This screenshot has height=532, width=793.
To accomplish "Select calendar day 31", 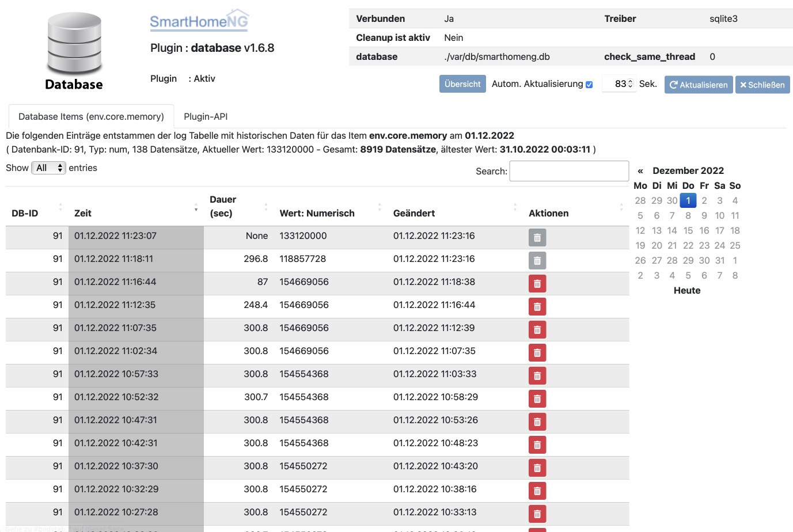I will 720,260.
